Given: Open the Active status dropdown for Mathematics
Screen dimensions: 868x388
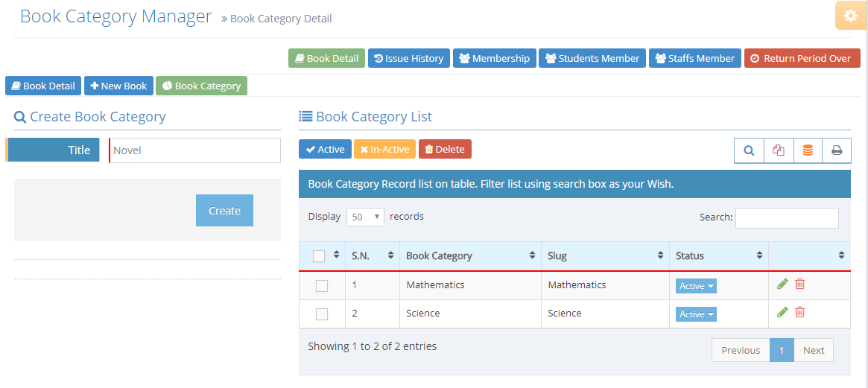Looking at the screenshot, I should point(696,286).
